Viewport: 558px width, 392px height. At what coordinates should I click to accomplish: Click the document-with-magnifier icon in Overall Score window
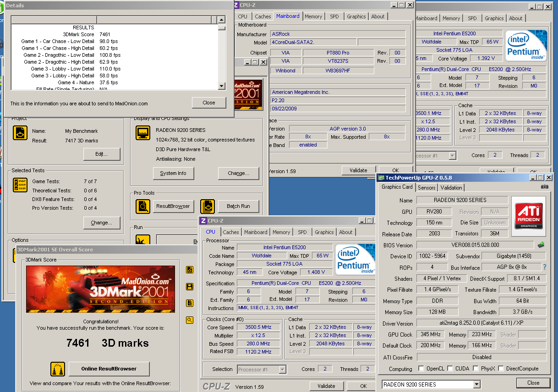point(190,303)
